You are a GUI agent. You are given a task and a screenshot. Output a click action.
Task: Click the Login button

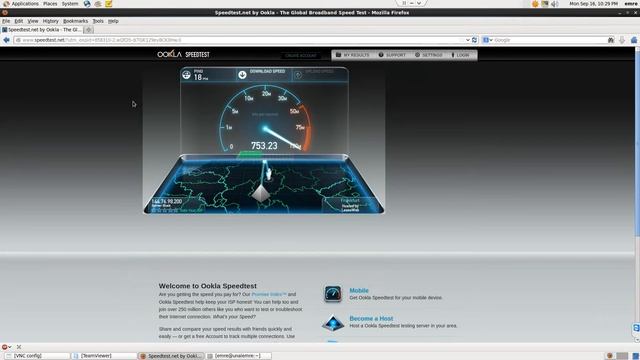[460, 55]
